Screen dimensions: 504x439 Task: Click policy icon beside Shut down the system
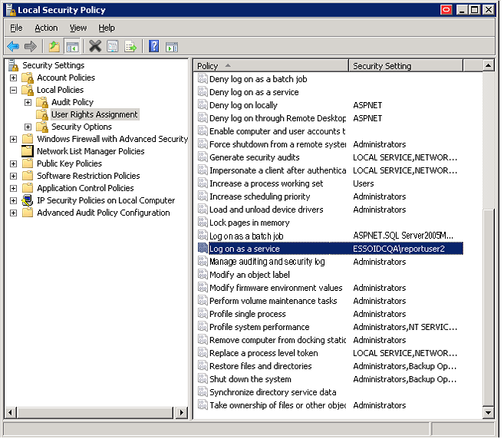tap(203, 379)
